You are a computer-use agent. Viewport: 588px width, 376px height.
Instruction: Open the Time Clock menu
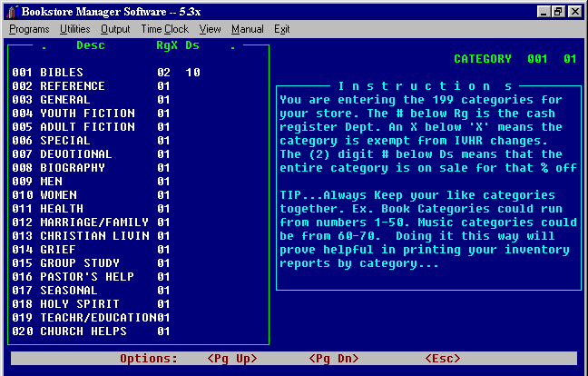coord(165,29)
